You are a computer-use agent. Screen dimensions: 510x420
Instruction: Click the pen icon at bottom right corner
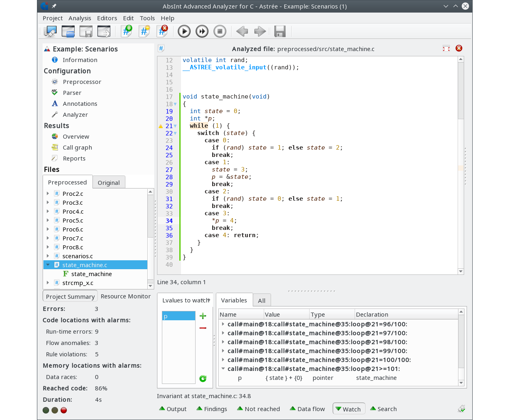(x=461, y=409)
